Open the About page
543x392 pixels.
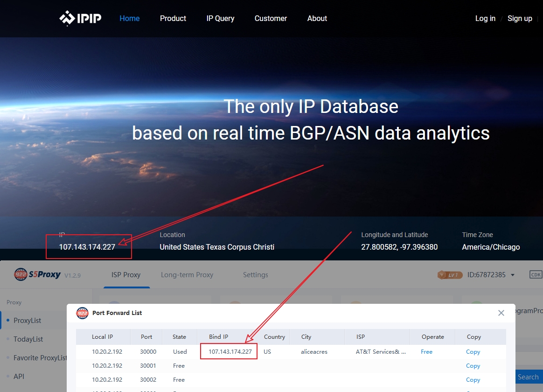(x=317, y=19)
